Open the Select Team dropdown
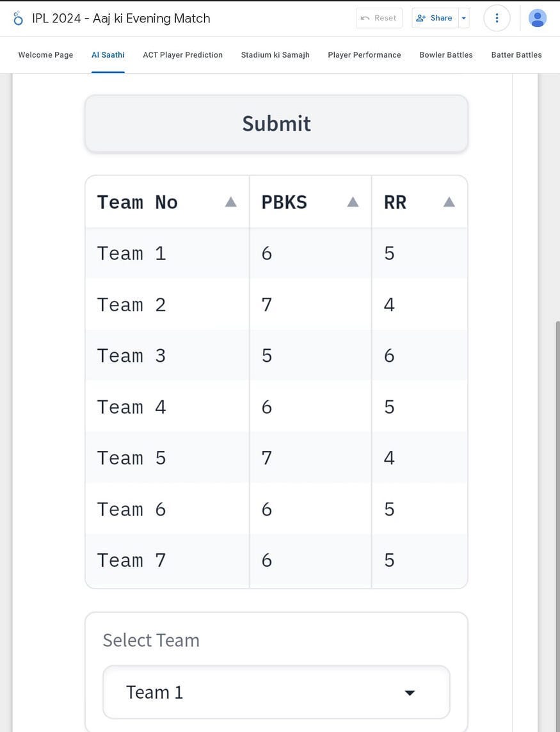The image size is (560, 732). point(276,692)
